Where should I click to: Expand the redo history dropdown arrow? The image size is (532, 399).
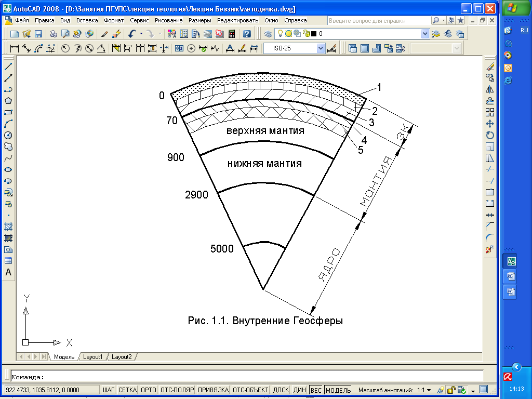[x=160, y=34]
